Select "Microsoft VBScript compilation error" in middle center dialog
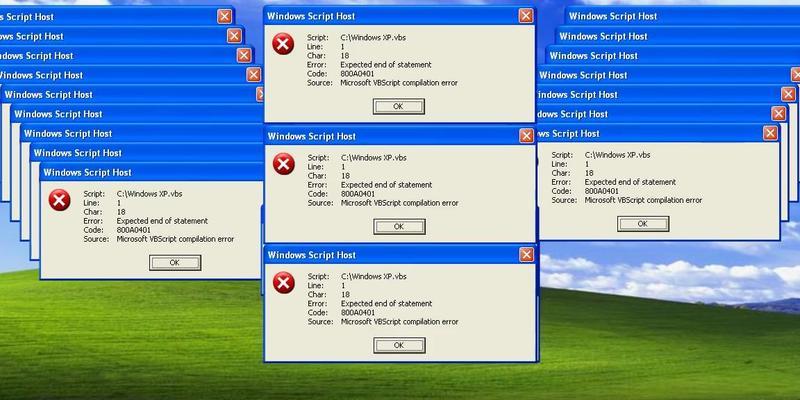This screenshot has height=400, width=800. 399,203
